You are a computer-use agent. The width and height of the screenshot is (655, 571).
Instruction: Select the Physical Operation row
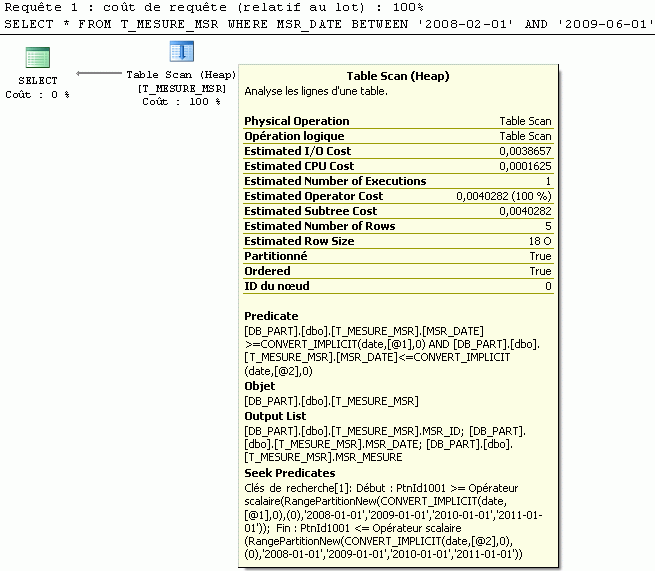[397, 121]
